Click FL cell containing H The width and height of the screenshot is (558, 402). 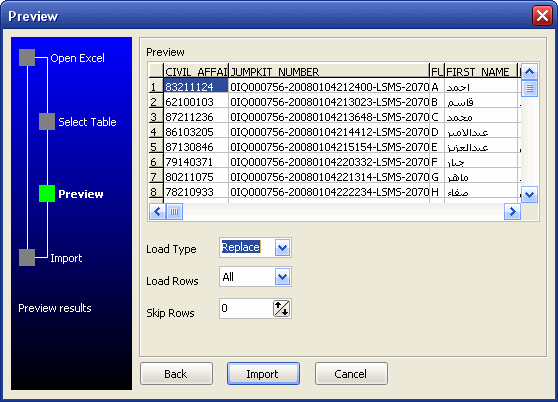click(x=437, y=191)
